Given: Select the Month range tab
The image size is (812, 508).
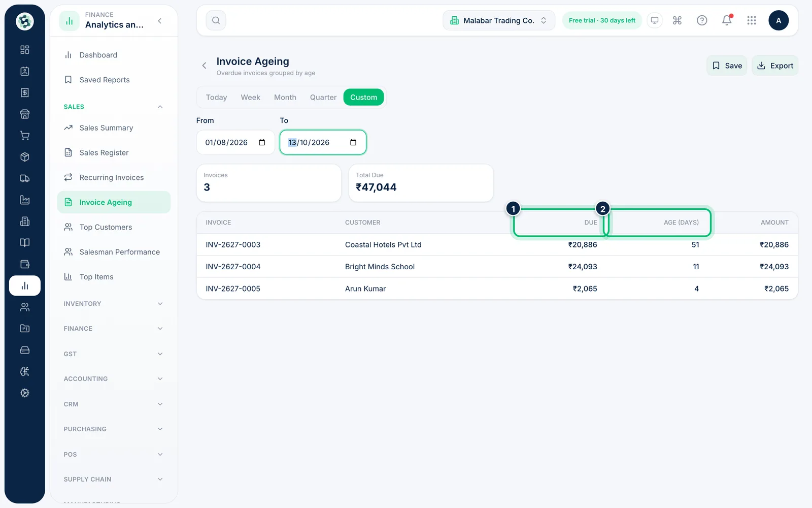Looking at the screenshot, I should pos(285,98).
